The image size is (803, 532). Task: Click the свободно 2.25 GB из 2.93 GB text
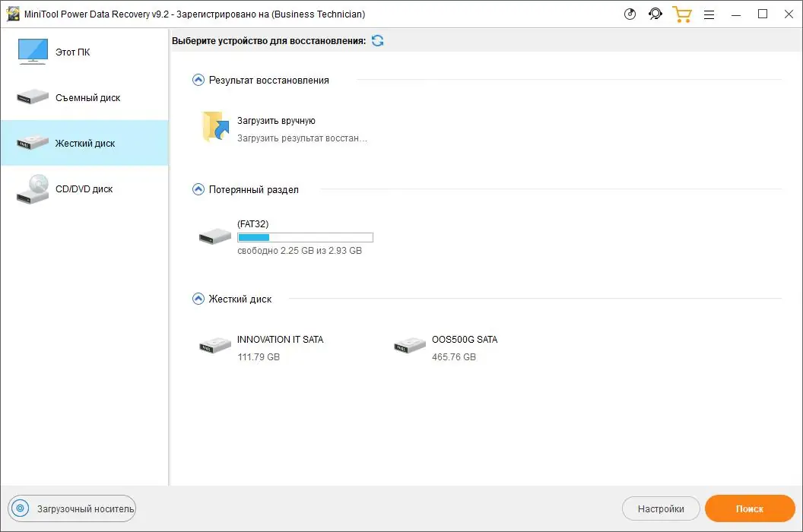coord(300,250)
